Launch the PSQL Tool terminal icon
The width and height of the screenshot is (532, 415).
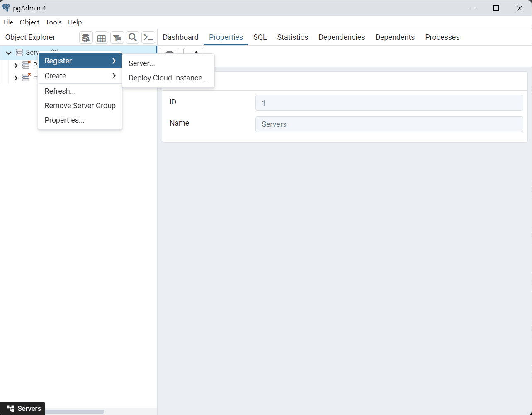point(148,38)
